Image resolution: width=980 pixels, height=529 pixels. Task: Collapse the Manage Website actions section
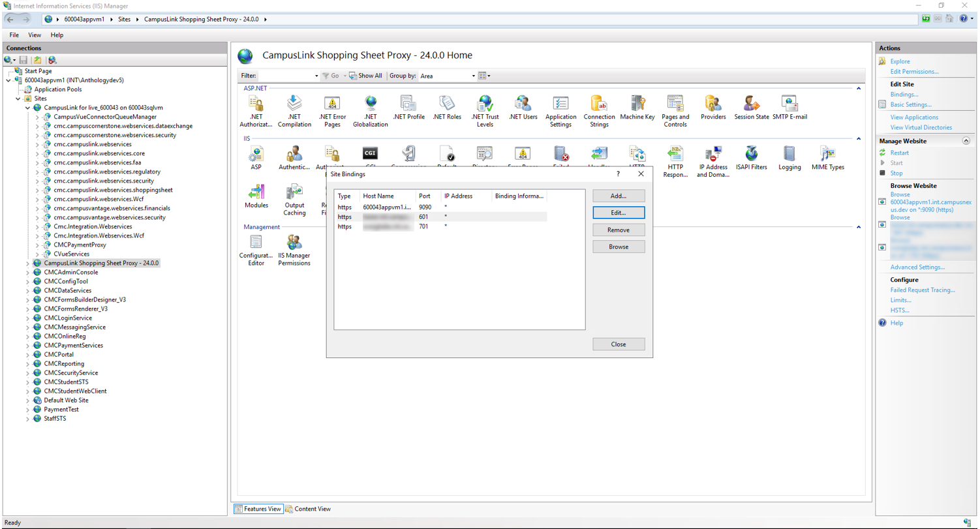pos(966,141)
